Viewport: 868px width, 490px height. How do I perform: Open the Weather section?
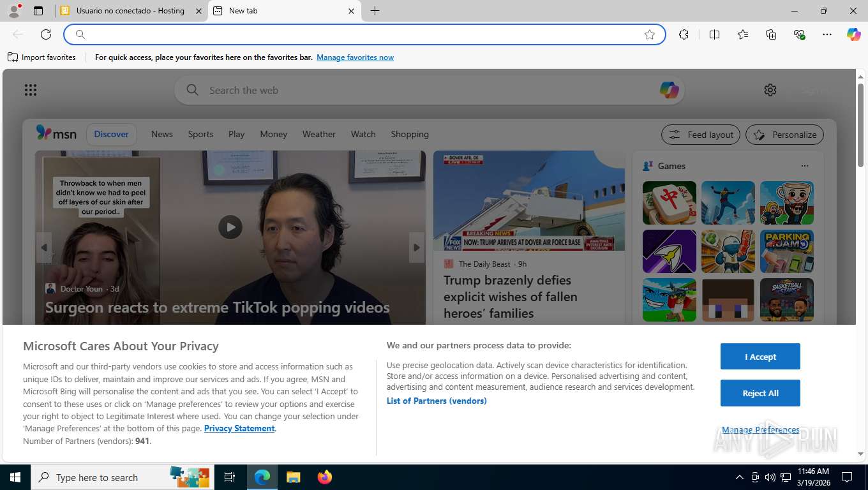click(x=319, y=134)
